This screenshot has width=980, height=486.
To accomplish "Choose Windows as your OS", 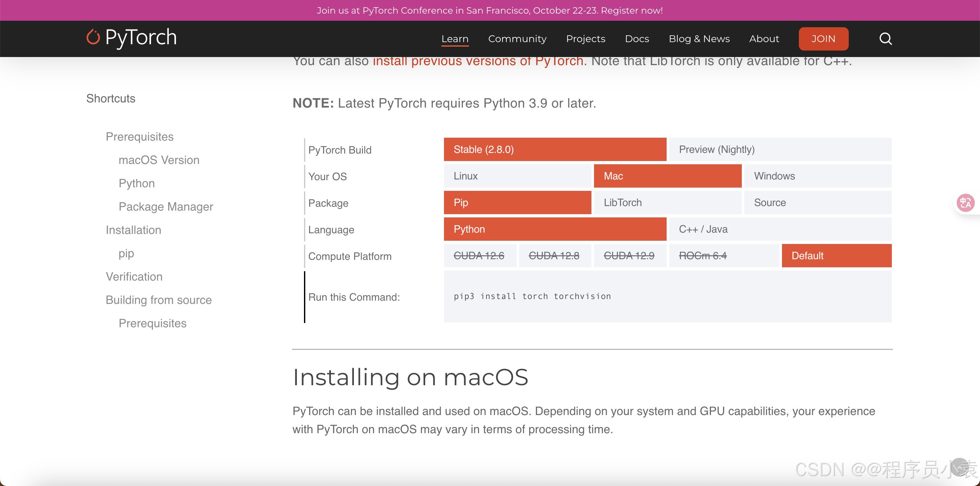I will coord(818,176).
